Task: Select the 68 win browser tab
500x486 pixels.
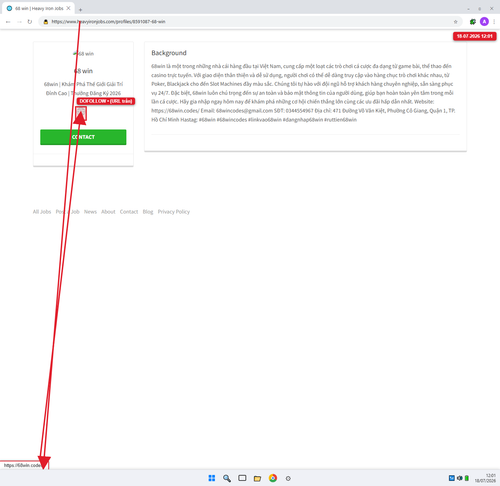Action: [x=38, y=8]
